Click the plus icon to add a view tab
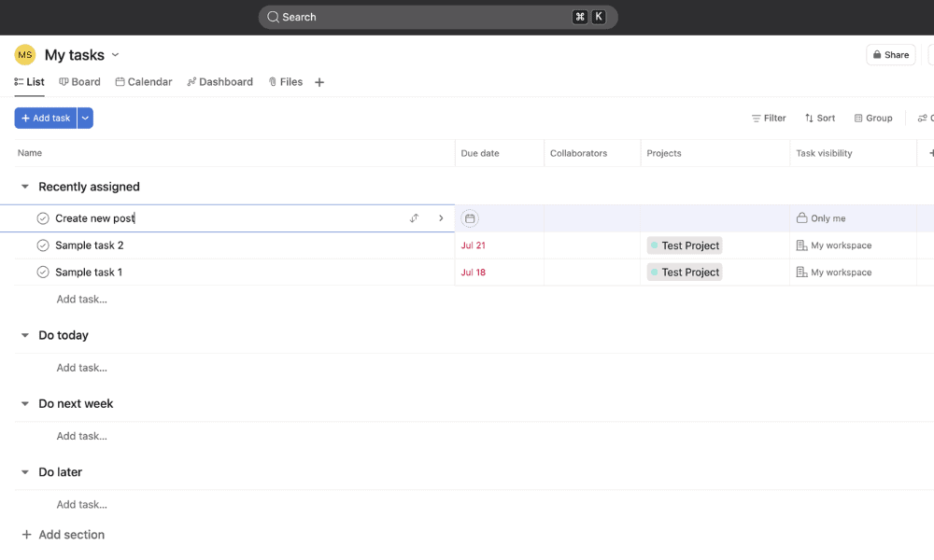This screenshot has height=560, width=934. pyautogui.click(x=319, y=82)
